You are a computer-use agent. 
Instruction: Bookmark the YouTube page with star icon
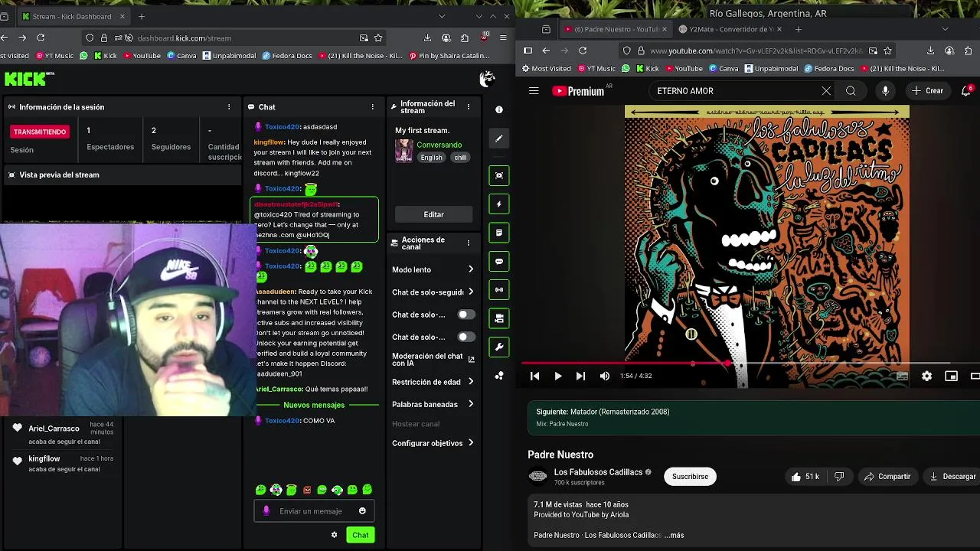click(887, 51)
